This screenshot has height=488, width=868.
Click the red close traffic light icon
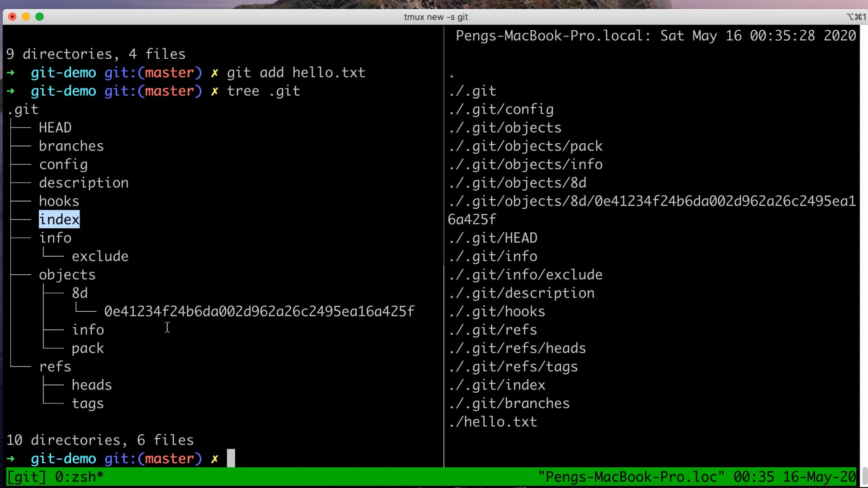coord(12,16)
